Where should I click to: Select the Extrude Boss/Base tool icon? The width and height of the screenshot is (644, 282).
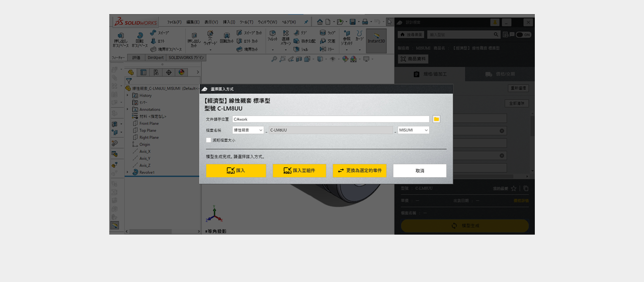click(121, 40)
